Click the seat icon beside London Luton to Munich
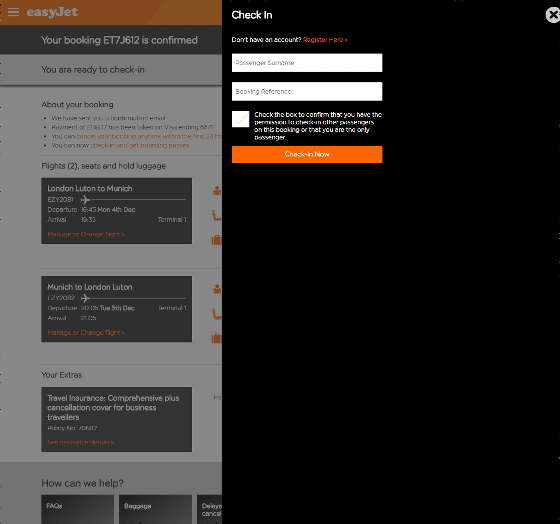Screen dimensions: 560x524 [x=217, y=215]
